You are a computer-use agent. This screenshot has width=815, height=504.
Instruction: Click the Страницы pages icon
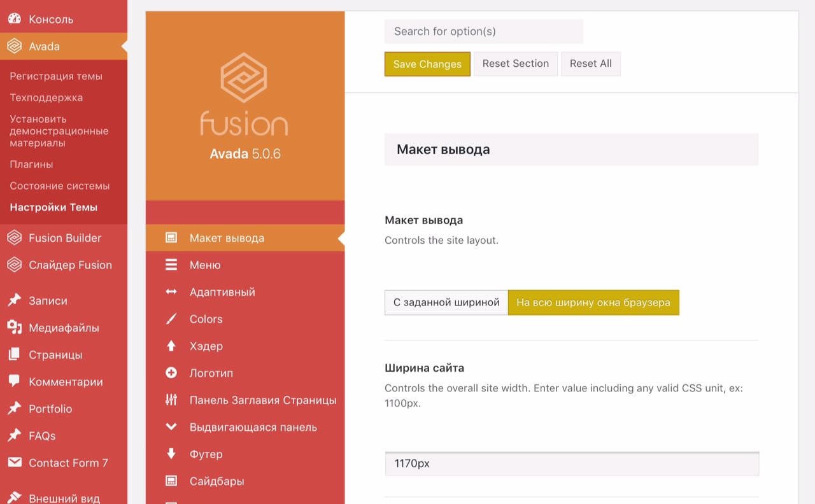point(14,354)
